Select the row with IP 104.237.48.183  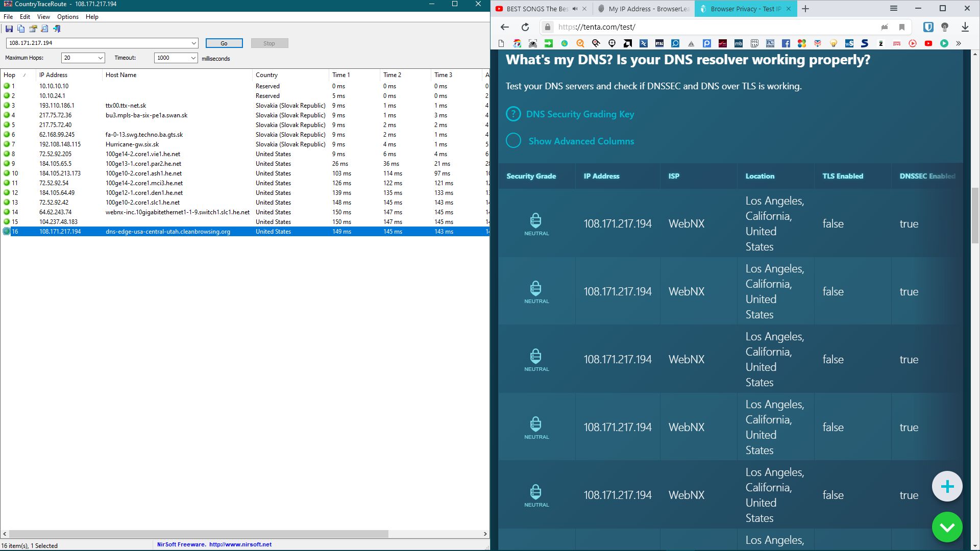tap(245, 222)
